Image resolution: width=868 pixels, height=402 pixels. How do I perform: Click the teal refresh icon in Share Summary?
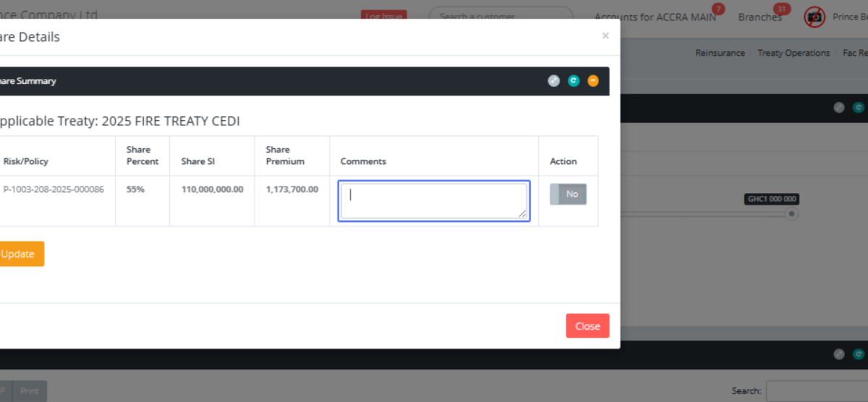[x=574, y=81]
